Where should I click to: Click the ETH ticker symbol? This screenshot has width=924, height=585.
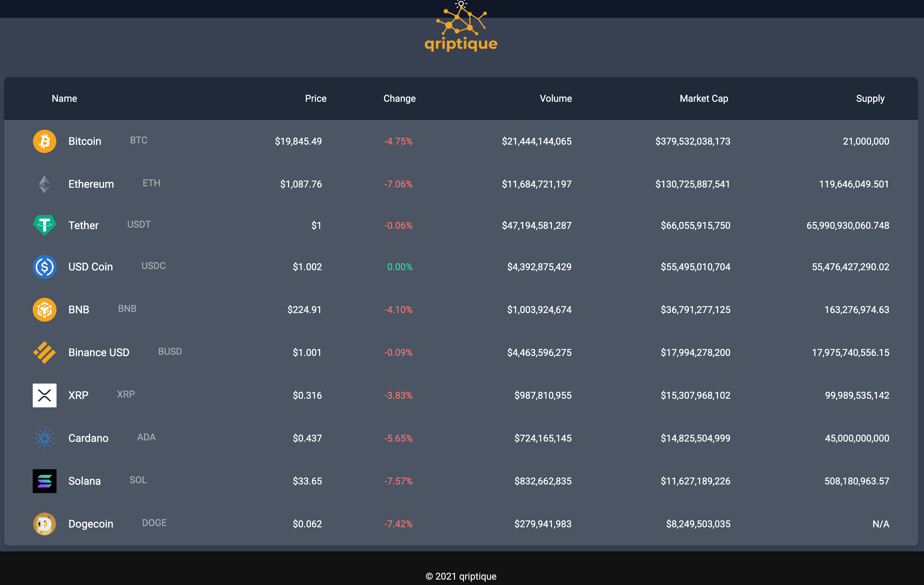151,183
